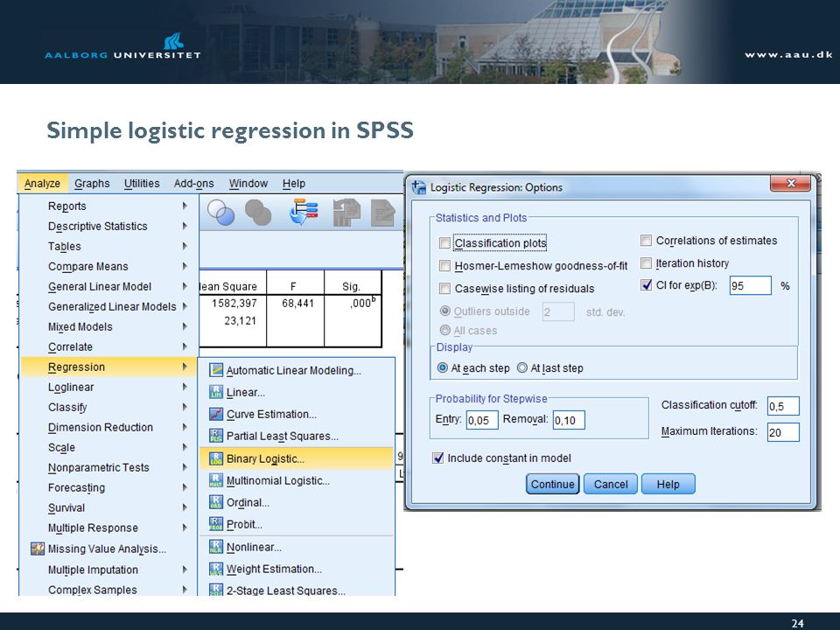
Task: Click the gray page toolbar icon
Action: click(382, 212)
